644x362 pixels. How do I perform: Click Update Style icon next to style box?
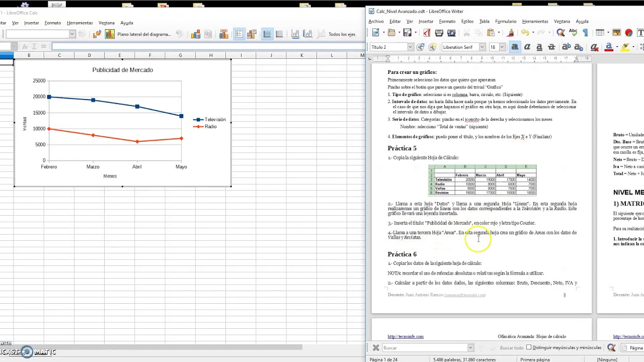point(421,47)
